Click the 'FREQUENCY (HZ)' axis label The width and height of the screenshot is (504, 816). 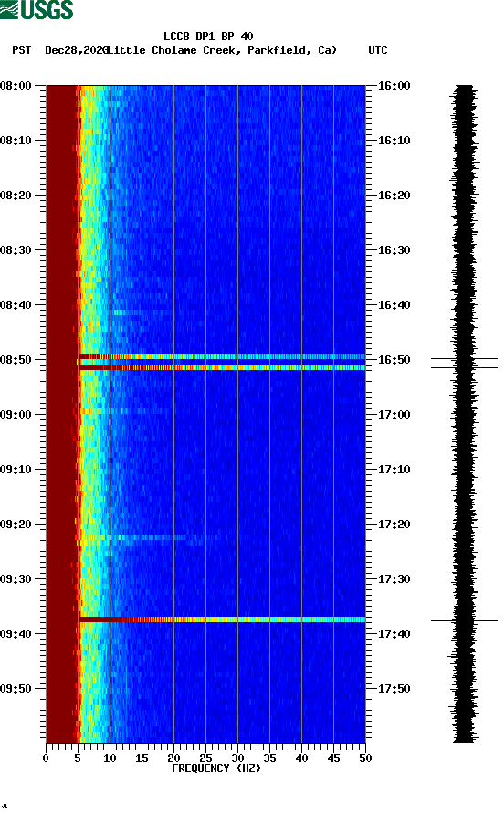(x=216, y=768)
